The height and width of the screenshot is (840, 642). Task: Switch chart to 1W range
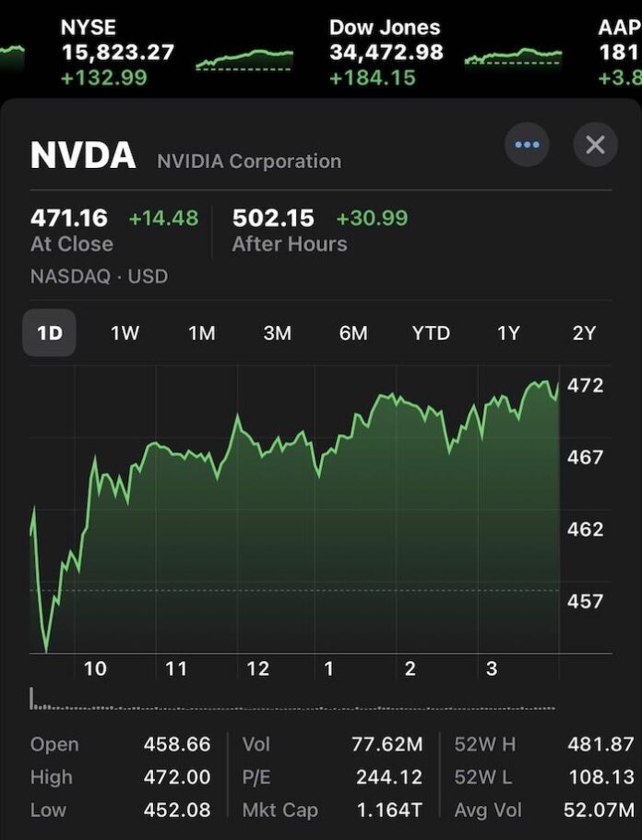point(125,333)
